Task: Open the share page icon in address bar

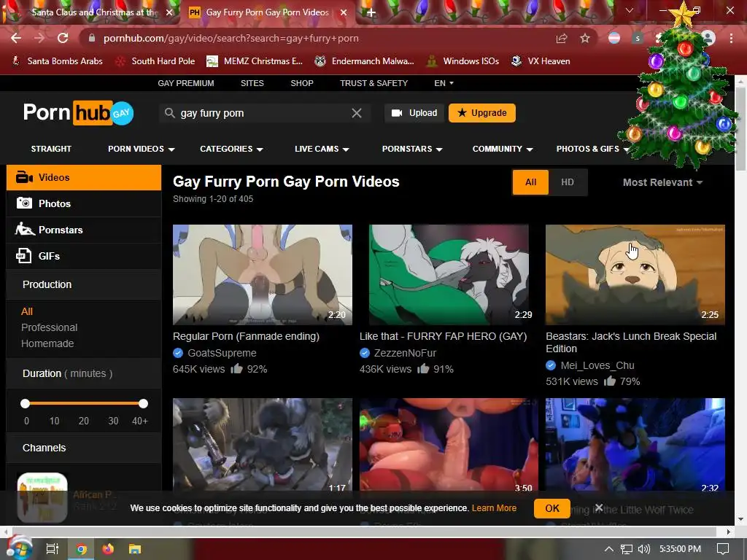Action: [562, 38]
